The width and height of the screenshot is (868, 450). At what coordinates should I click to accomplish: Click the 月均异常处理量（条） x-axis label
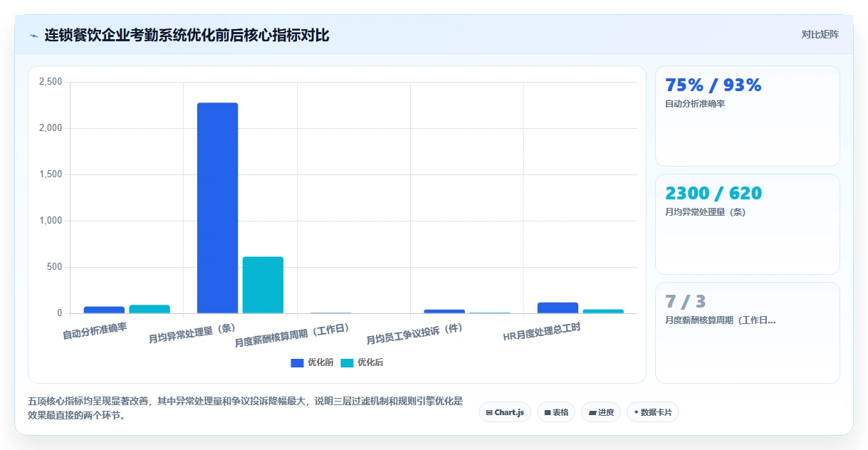point(192,333)
